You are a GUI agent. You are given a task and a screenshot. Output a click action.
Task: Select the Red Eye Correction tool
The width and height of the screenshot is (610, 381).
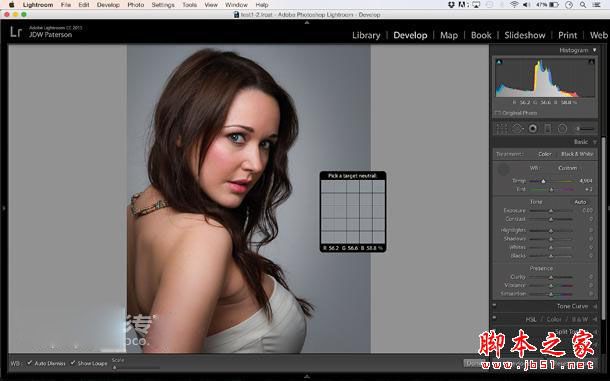tap(533, 128)
